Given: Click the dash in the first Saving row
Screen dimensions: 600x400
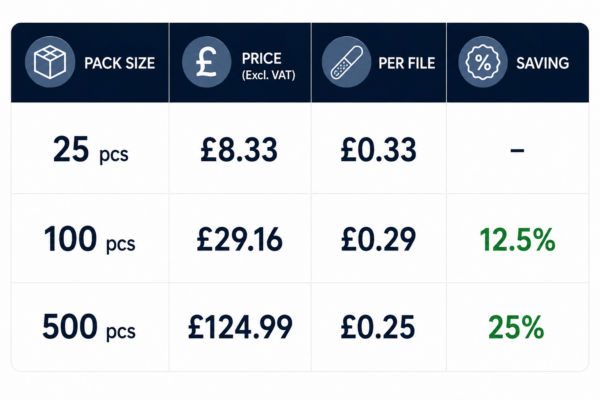Looking at the screenshot, I should click(x=517, y=150).
